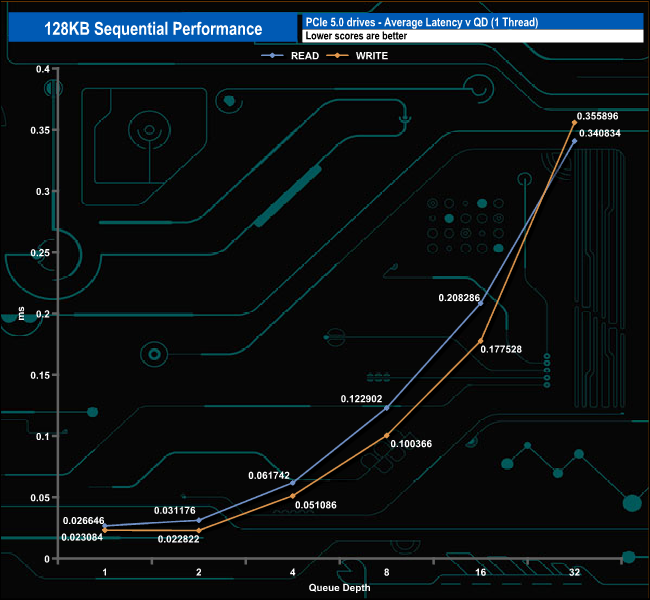This screenshot has height=600, width=650.
Task: Select the WRITE value 0.100366
Action: pos(411,444)
